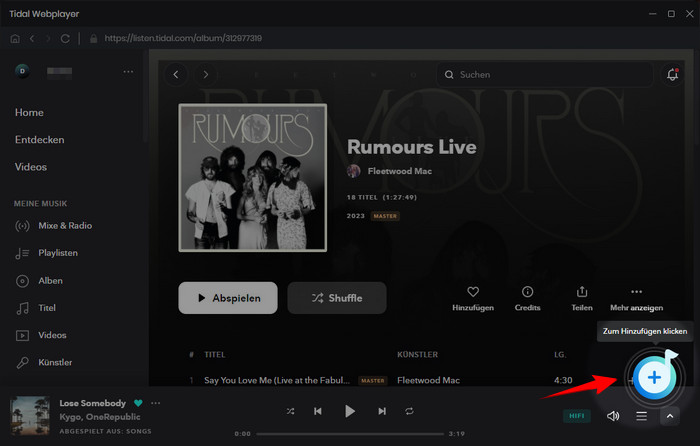Toggle repeat mode in player
The height and width of the screenshot is (446, 700).
pos(409,411)
